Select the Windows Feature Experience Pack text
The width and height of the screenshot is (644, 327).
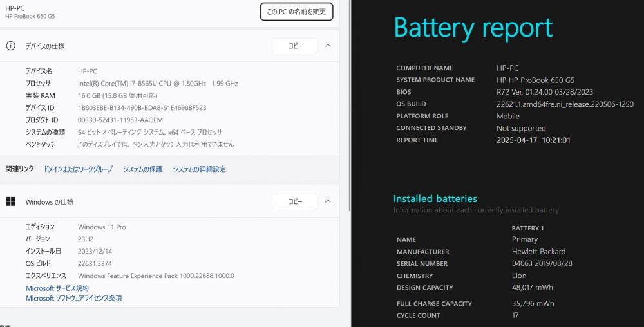click(156, 276)
